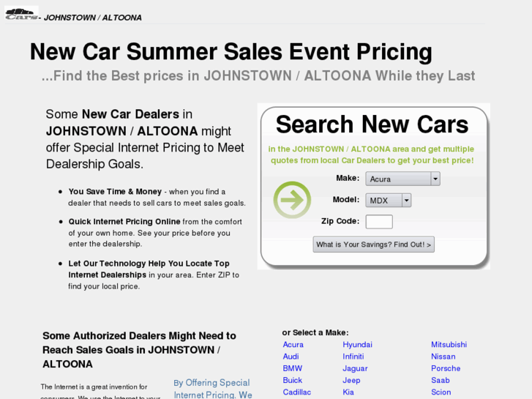The width and height of the screenshot is (532, 399).
Task: Select the Cadillac make link
Action: [297, 392]
